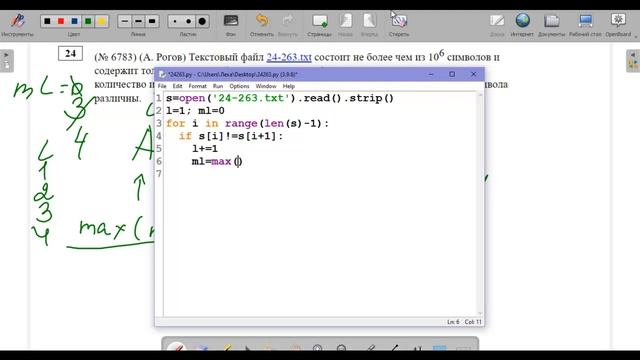The height and width of the screenshot is (360, 640).
Task: Choose the medium line width
Action: [138, 21]
